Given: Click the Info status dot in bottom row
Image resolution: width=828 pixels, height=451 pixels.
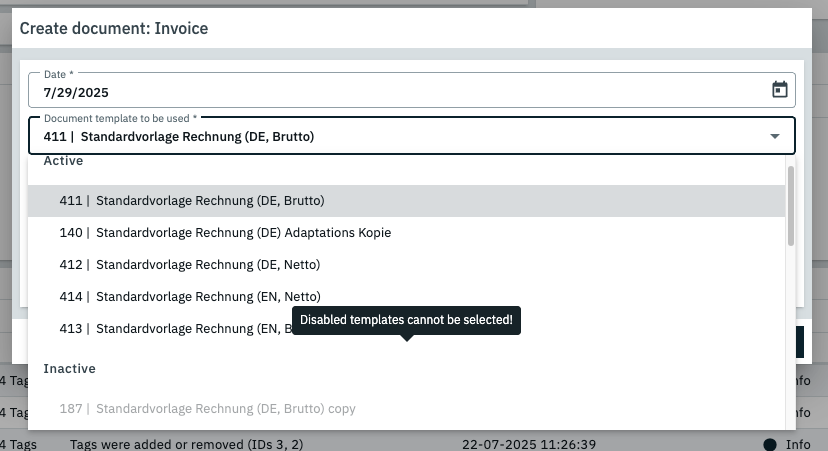Looking at the screenshot, I should point(770,443).
